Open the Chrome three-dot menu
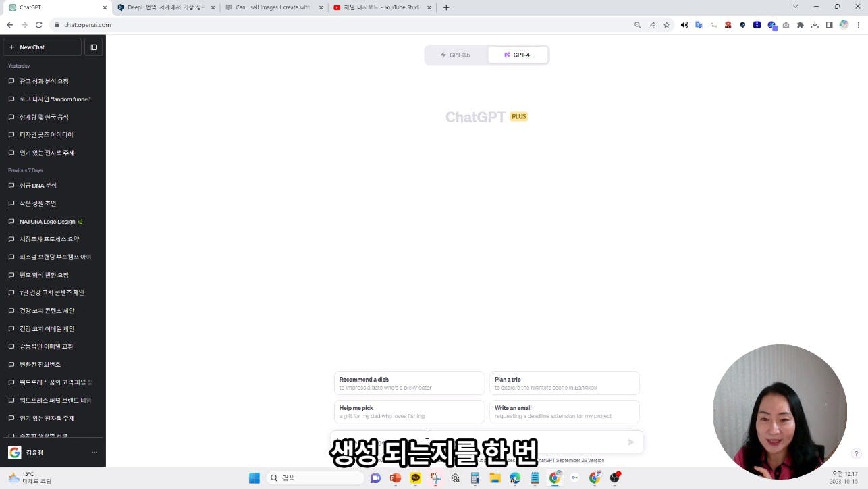This screenshot has width=868, height=489. (859, 25)
